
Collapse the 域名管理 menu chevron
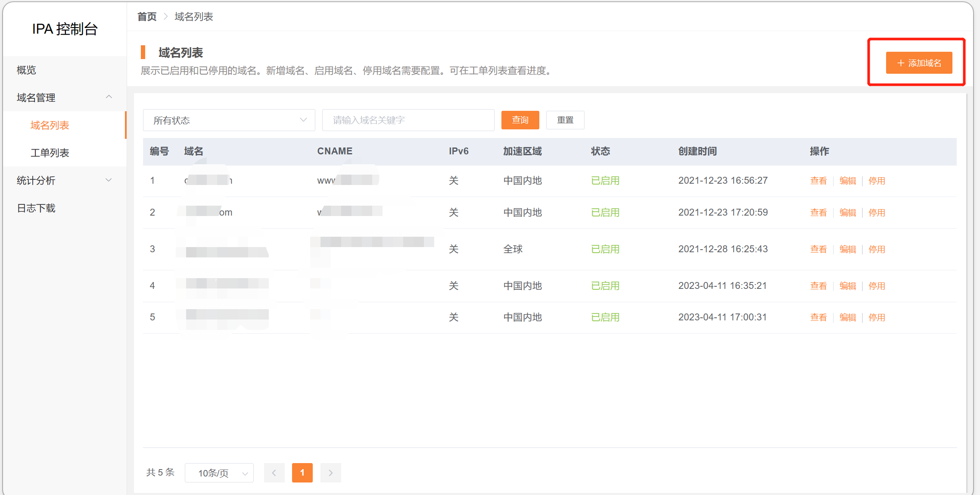click(x=109, y=97)
